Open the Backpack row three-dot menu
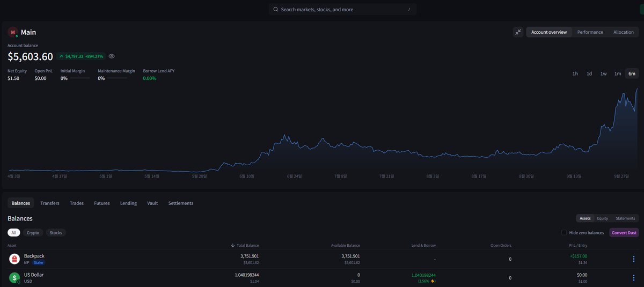 634,259
